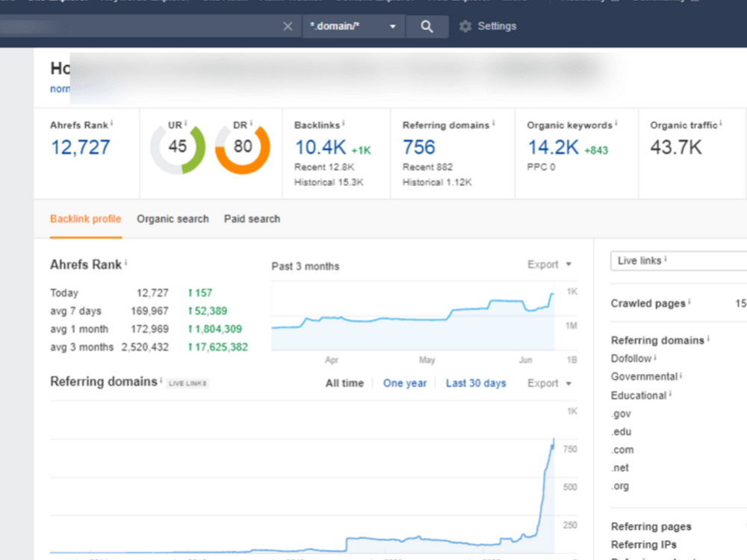This screenshot has width=747, height=560.
Task: Click info icon next to Ahrefs Rank metric
Action: [x=112, y=123]
